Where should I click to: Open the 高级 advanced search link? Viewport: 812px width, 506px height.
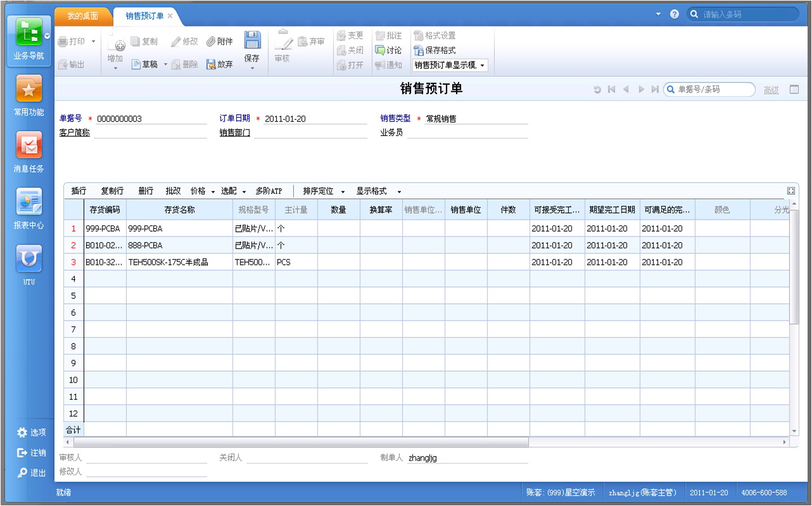point(771,90)
